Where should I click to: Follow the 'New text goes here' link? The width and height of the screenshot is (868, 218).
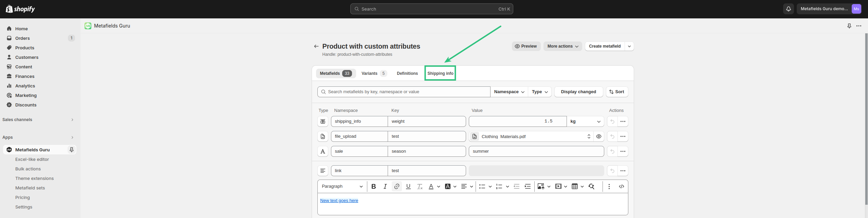[339, 201]
